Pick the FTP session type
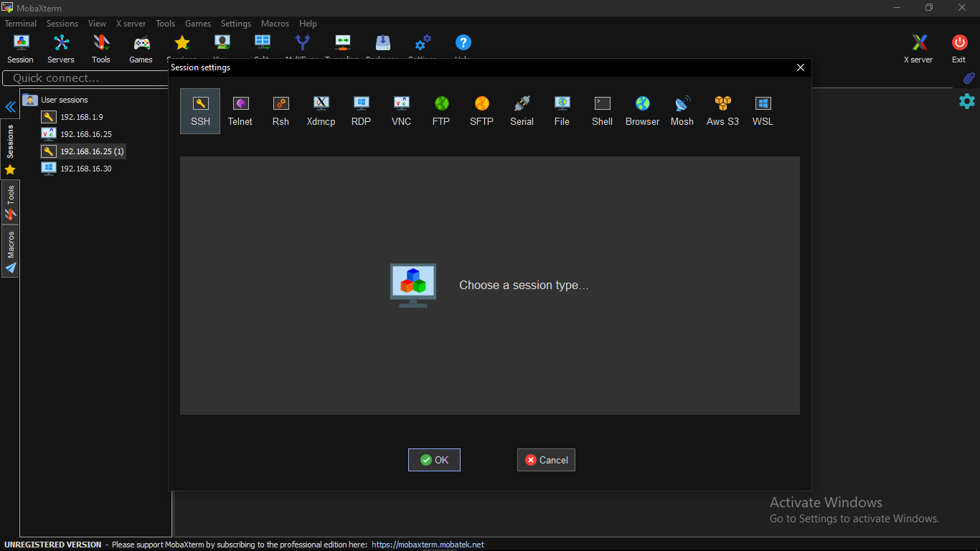The width and height of the screenshot is (980, 551). tap(441, 111)
